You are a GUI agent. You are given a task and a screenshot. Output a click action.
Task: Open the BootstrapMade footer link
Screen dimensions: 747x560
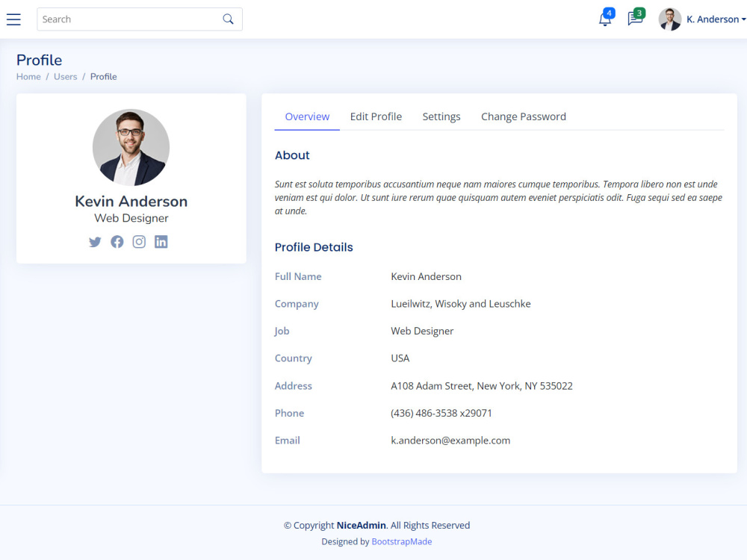(402, 541)
